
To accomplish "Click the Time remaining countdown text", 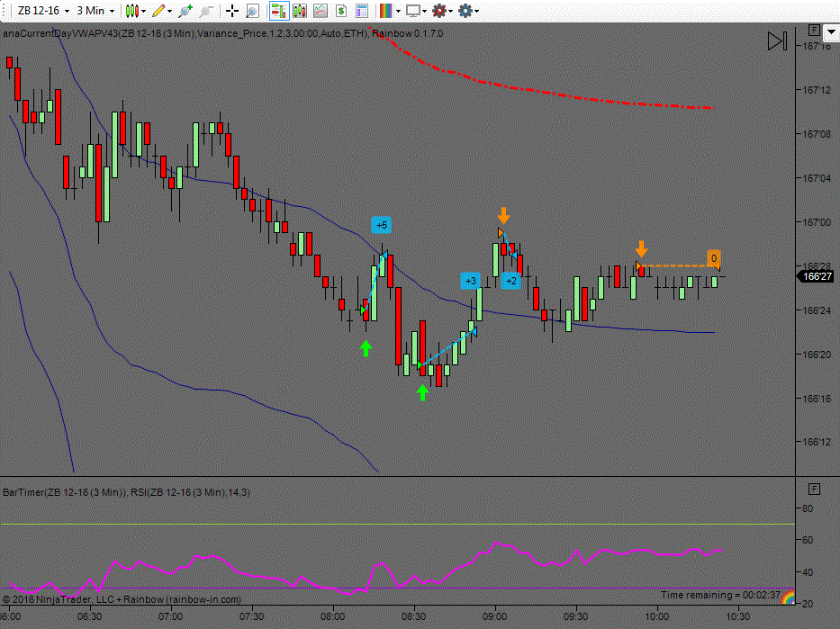I will pos(720,595).
